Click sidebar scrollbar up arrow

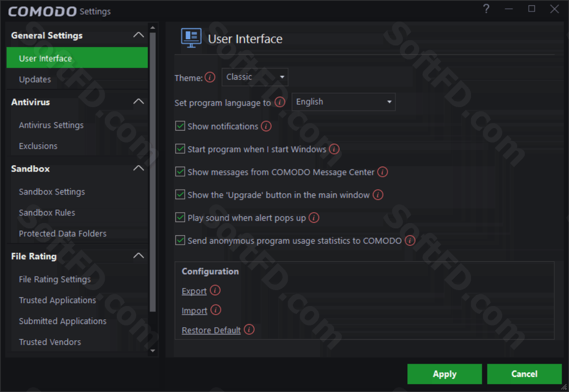[153, 28]
